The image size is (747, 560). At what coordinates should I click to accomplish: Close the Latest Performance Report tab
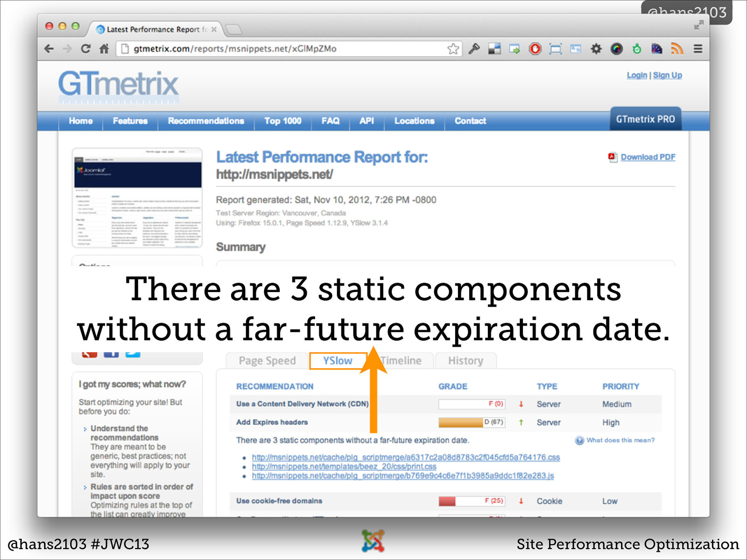click(x=214, y=29)
